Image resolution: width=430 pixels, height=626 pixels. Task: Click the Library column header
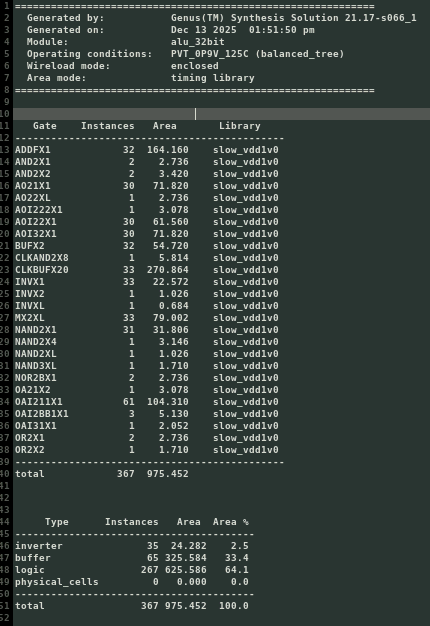click(240, 126)
